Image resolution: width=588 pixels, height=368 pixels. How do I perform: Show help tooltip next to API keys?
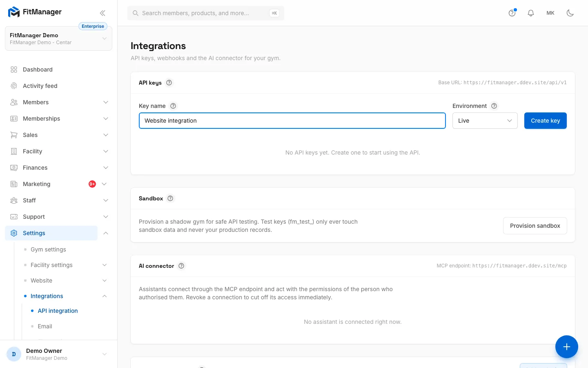[169, 83]
